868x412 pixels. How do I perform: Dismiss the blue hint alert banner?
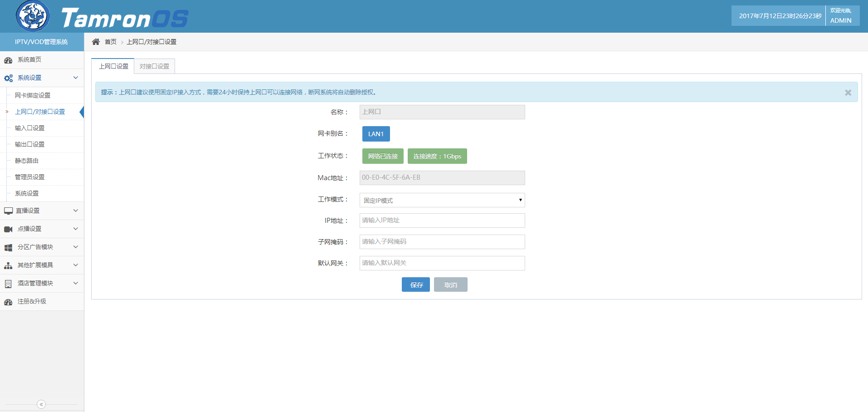coord(848,93)
